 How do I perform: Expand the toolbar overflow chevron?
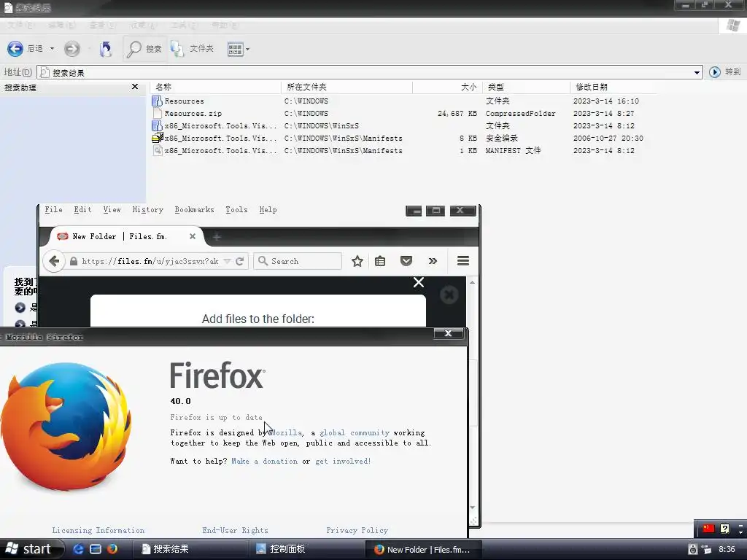(433, 261)
